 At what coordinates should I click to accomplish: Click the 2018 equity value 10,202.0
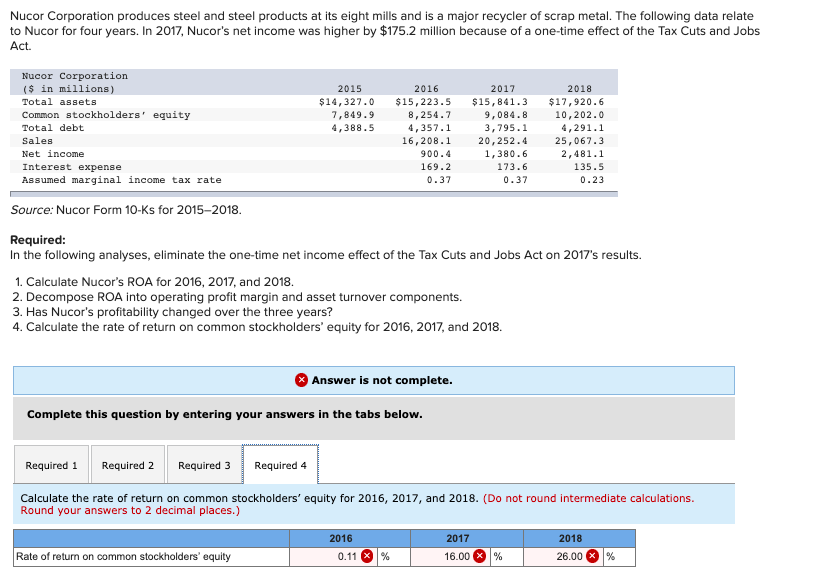[579, 115]
